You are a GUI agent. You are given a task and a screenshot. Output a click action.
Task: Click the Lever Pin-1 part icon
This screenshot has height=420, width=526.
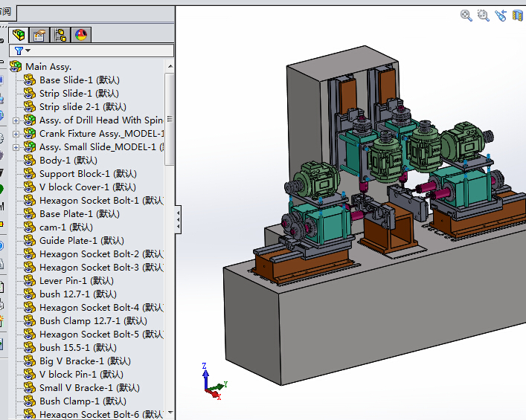[x=30, y=281]
